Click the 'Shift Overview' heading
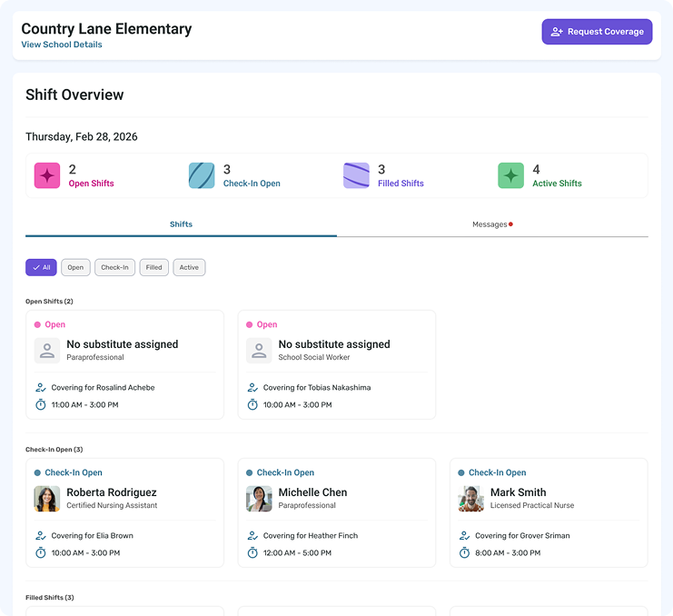Image resolution: width=673 pixels, height=616 pixels. 74,94
